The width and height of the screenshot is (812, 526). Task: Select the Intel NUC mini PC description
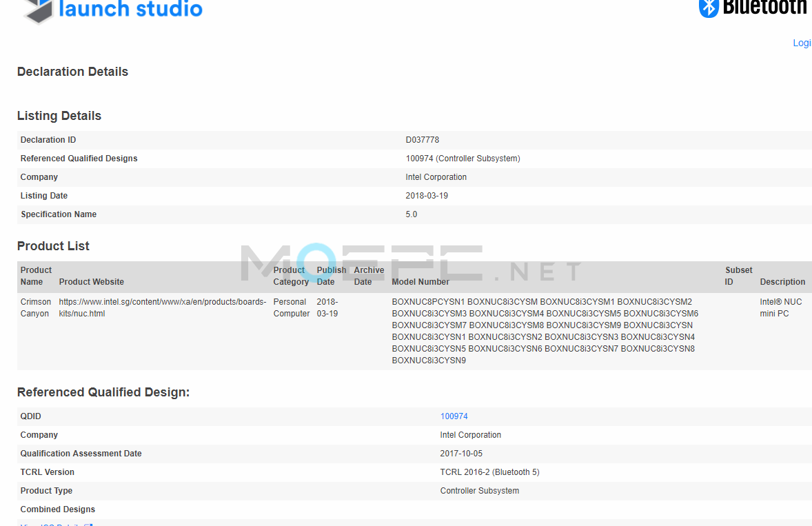(781, 307)
